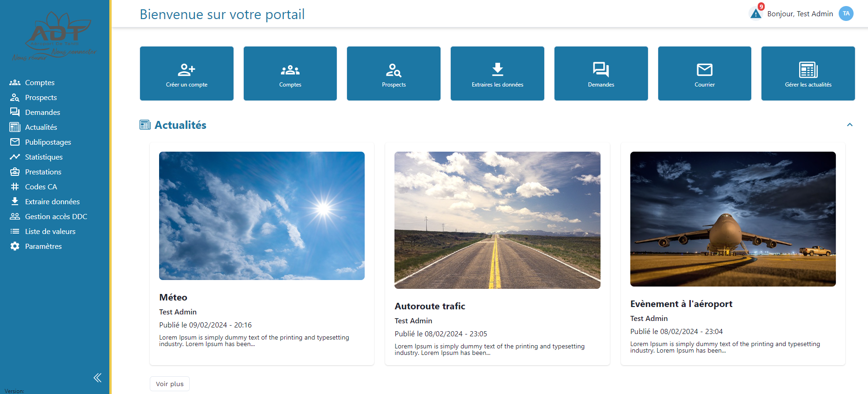Viewport: 868px width, 394px height.
Task: Click the Courrier tile
Action: (705, 73)
